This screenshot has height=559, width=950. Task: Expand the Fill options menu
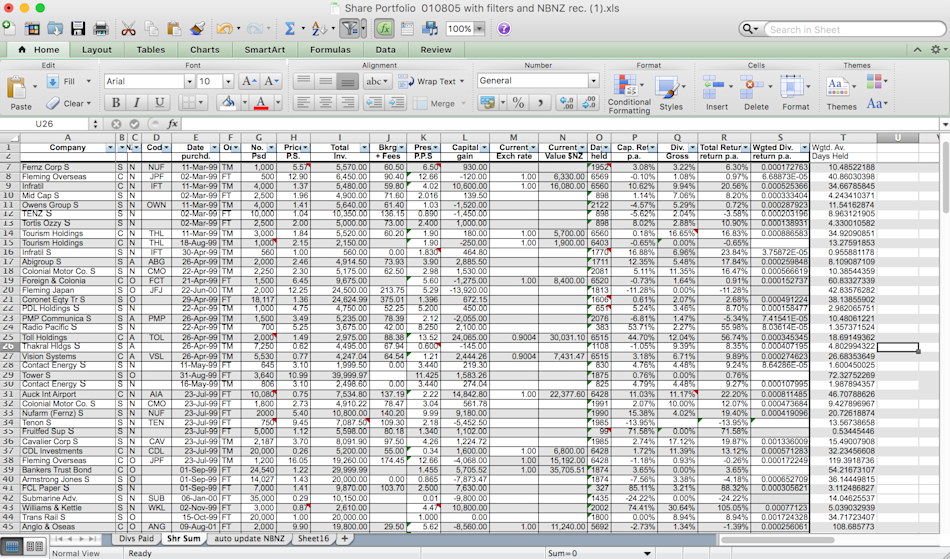pos(88,81)
